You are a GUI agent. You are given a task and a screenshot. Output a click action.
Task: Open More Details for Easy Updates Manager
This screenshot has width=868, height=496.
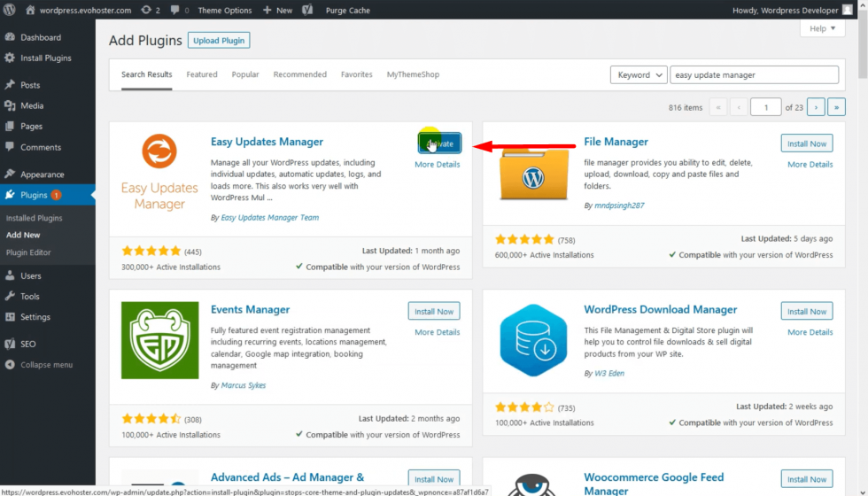pyautogui.click(x=438, y=165)
